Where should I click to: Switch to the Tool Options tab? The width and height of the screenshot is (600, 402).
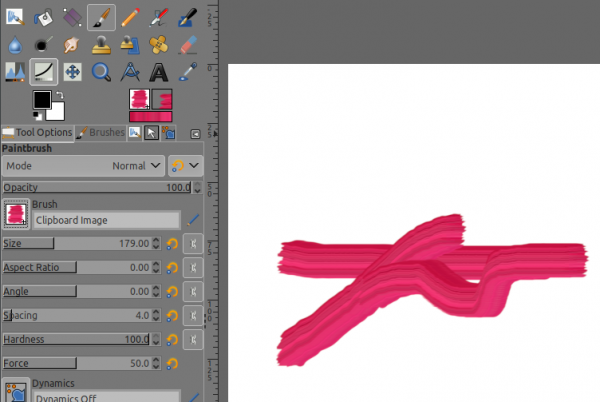pyautogui.click(x=38, y=133)
